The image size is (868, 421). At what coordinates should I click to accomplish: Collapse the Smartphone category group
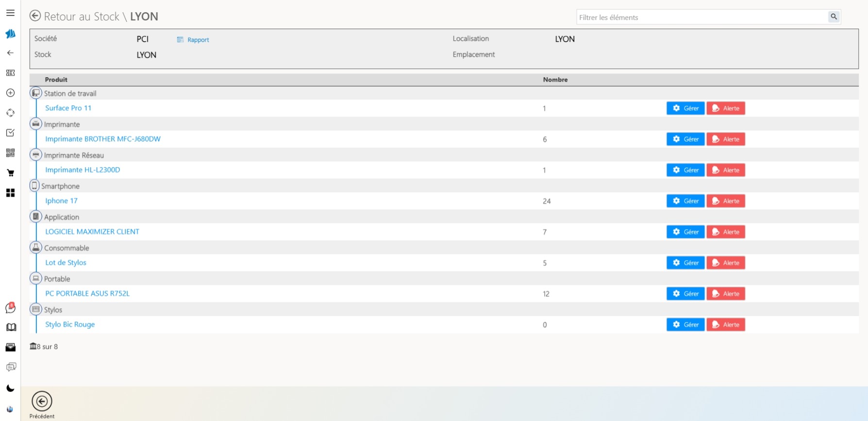point(34,185)
